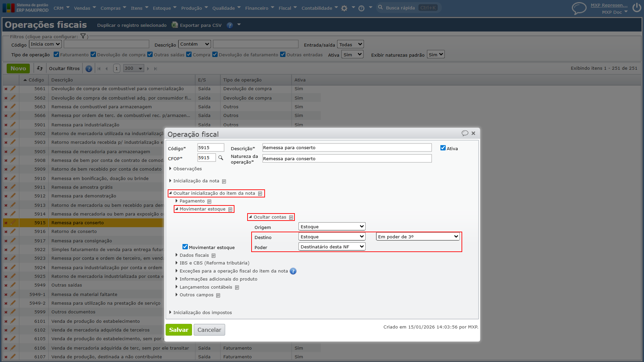Toggle Outras entradas filter checkbox

click(x=283, y=54)
